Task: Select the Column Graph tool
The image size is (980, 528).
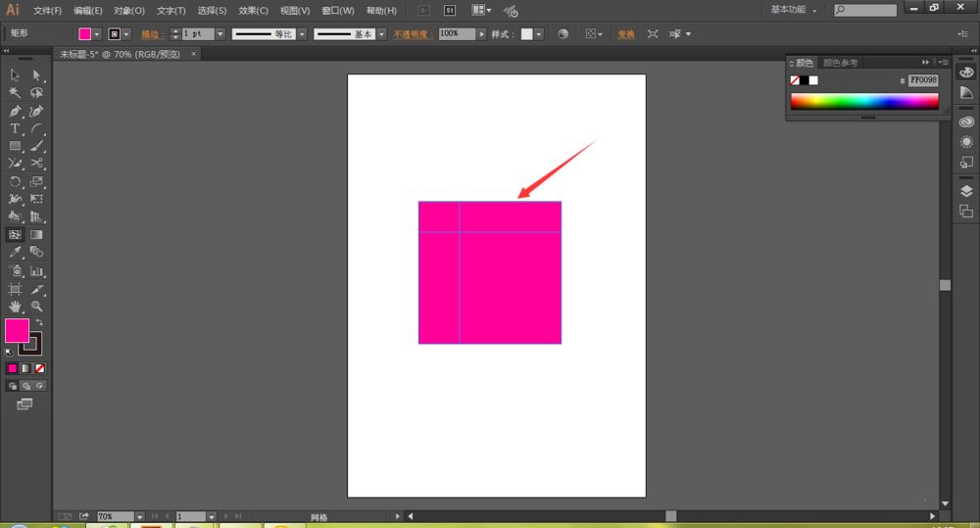Action: 37,271
